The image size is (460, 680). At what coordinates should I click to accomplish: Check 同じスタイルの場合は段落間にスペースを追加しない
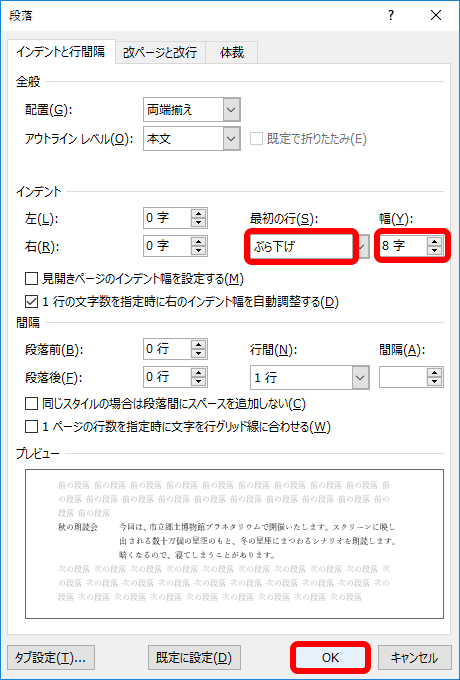pyautogui.click(x=31, y=404)
